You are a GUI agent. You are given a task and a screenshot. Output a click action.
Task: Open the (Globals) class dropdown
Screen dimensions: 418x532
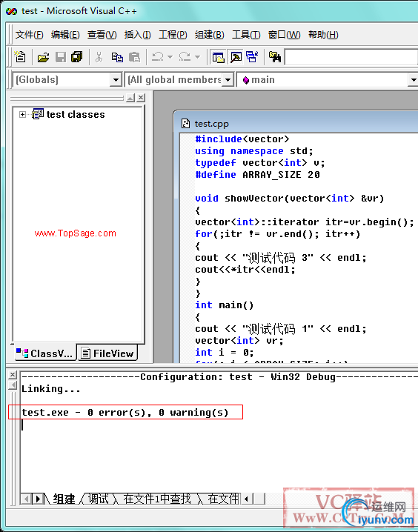coord(116,80)
